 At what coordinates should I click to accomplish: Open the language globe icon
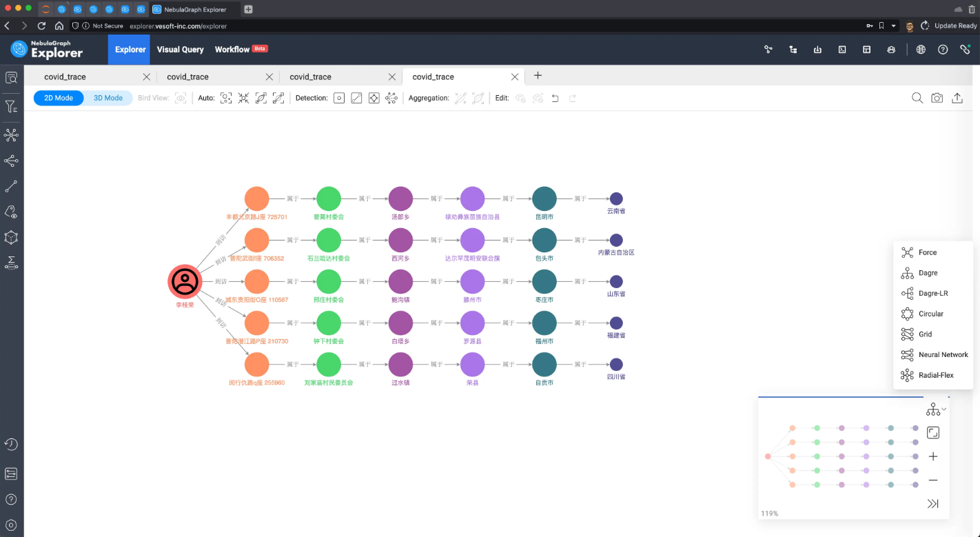click(x=921, y=50)
